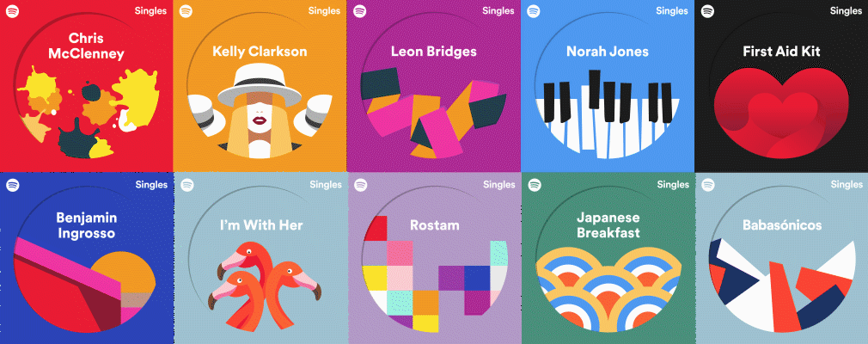Click Spotify logo on Japanese Breakfast cover
The height and width of the screenshot is (344, 868).
535,184
